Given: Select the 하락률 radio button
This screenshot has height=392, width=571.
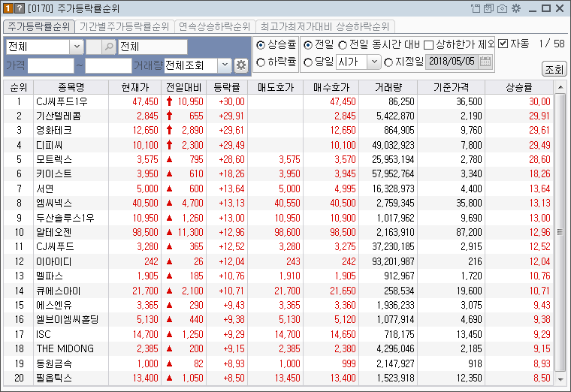Looking at the screenshot, I should coord(261,62).
